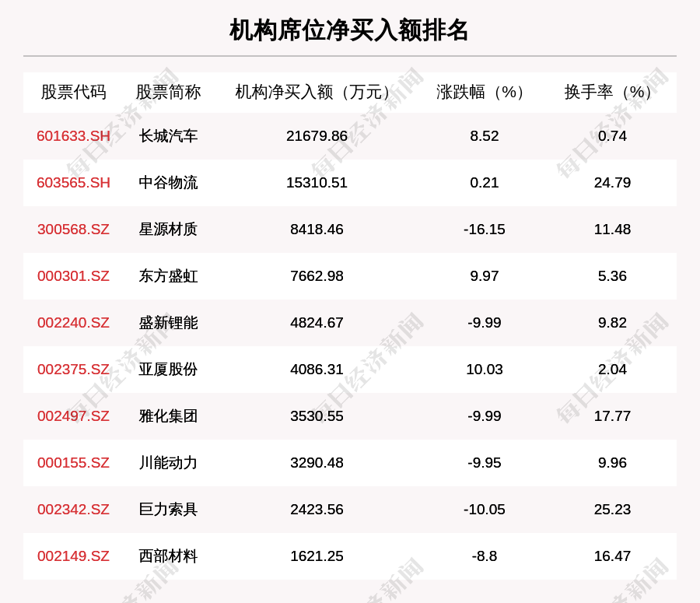Screen dimensions: 700x603
Task: Select stock code 002149.SZ
Action: tap(74, 556)
